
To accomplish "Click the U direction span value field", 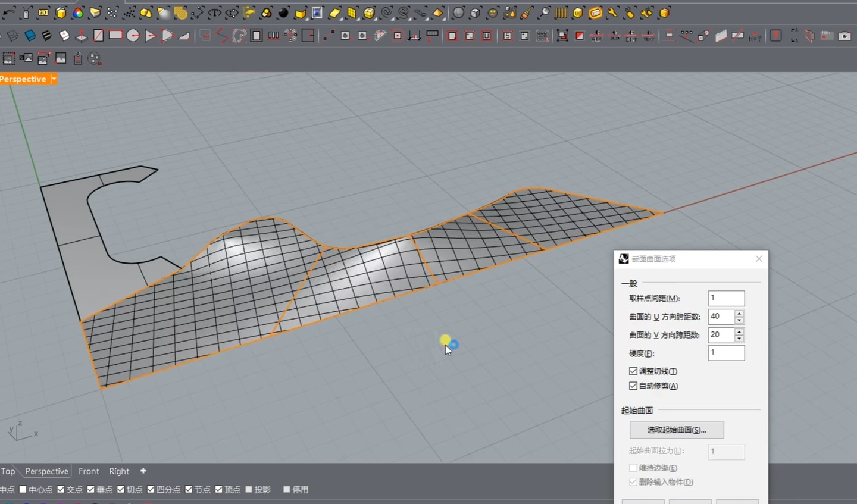I will pos(721,317).
